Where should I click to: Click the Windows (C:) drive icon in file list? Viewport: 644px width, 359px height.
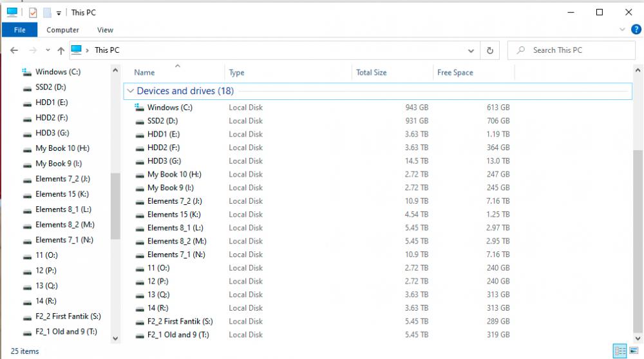pos(140,108)
